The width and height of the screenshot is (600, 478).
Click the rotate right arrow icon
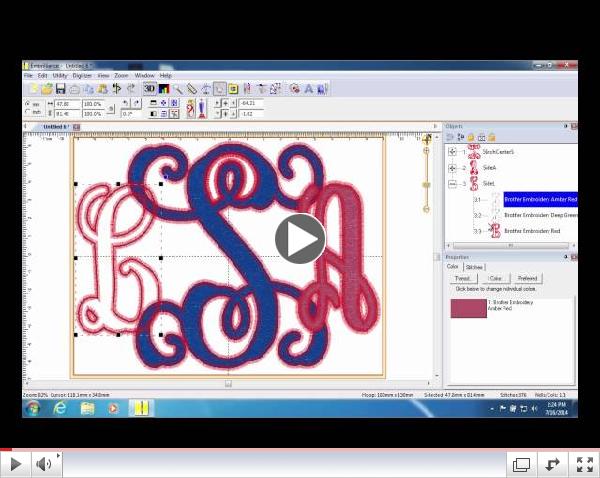pos(136,103)
